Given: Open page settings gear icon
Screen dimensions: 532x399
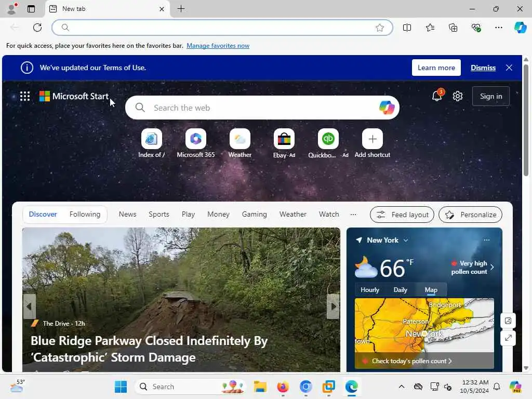Looking at the screenshot, I should point(458,96).
